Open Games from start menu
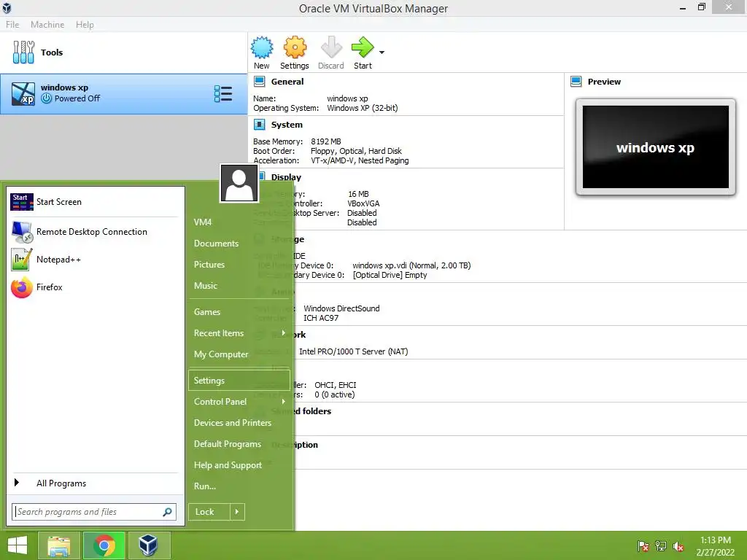This screenshot has width=747, height=560. tap(239, 312)
